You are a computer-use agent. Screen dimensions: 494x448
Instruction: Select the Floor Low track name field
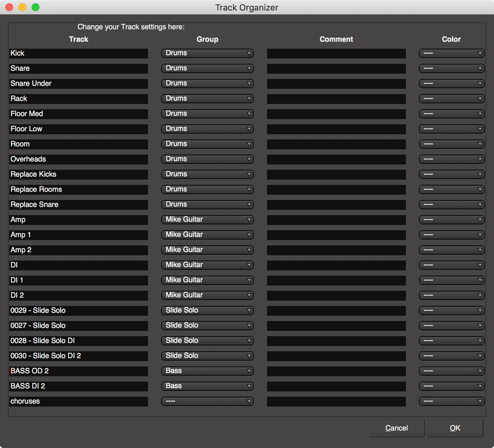tap(79, 129)
